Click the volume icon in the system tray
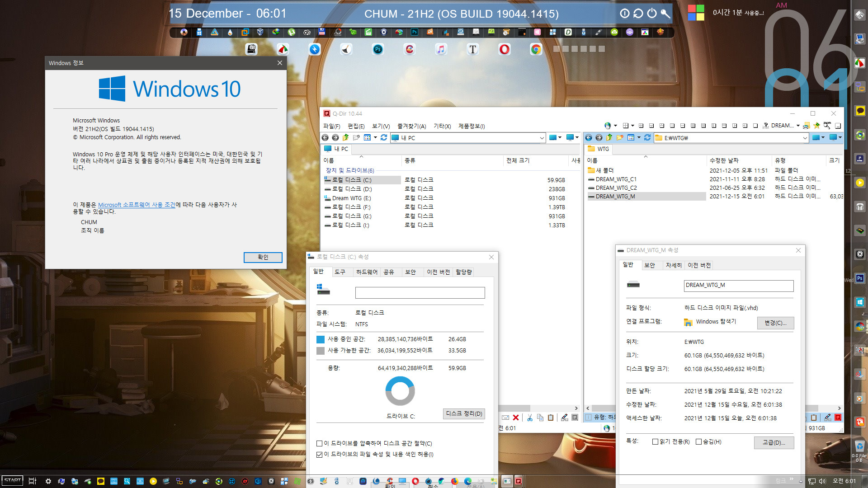This screenshot has height=488, width=868. click(x=822, y=481)
